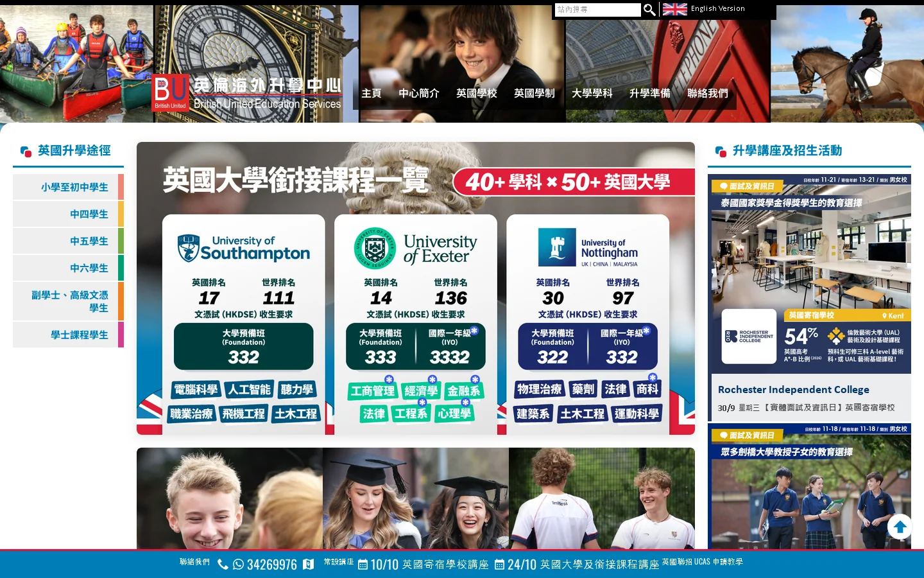Click the 英國聯招 UCAS 申請教學 link
Screen dimensions: 924x578
(x=703, y=562)
